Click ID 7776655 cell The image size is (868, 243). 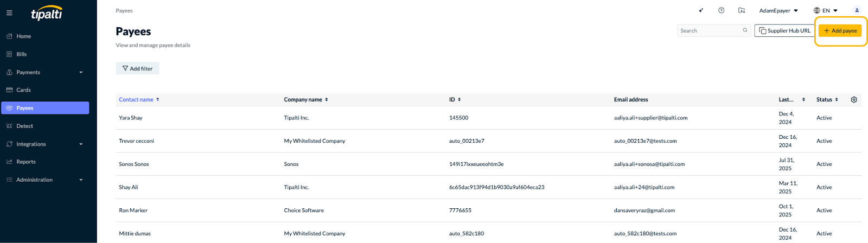[x=460, y=210]
